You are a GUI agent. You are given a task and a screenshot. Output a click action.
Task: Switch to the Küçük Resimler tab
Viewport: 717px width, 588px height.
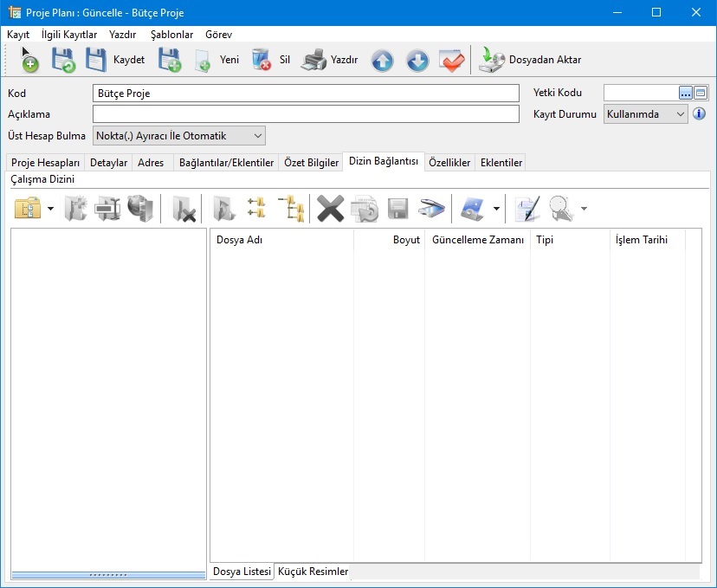pos(313,572)
